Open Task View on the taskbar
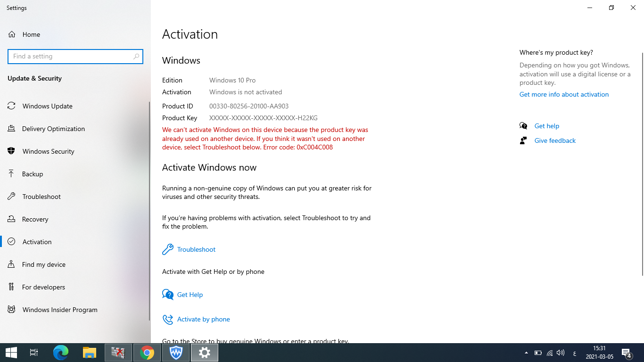 (x=34, y=353)
